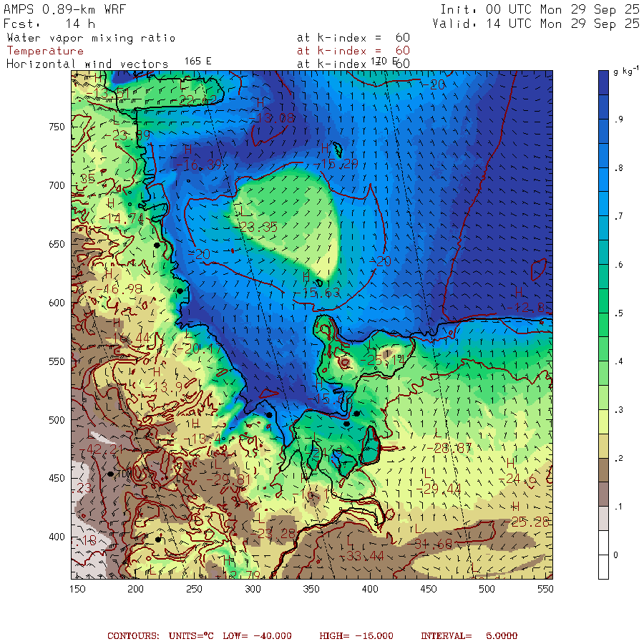Click the y-axis label '600'
The width and height of the screenshot is (644, 644).
tap(57, 303)
